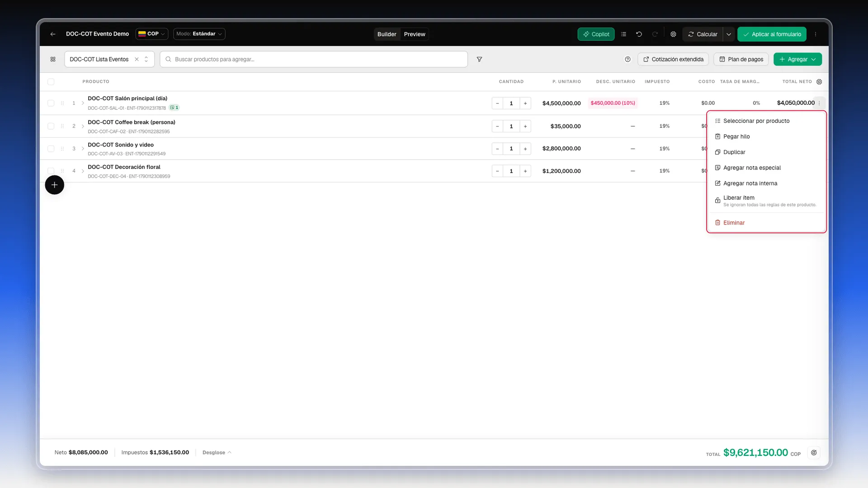Undo the last change
868x488 pixels.
[639, 34]
